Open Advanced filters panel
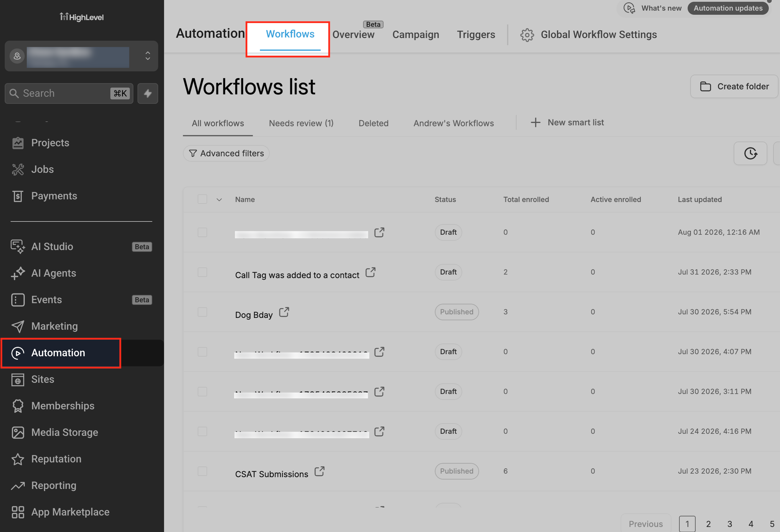 (x=226, y=153)
